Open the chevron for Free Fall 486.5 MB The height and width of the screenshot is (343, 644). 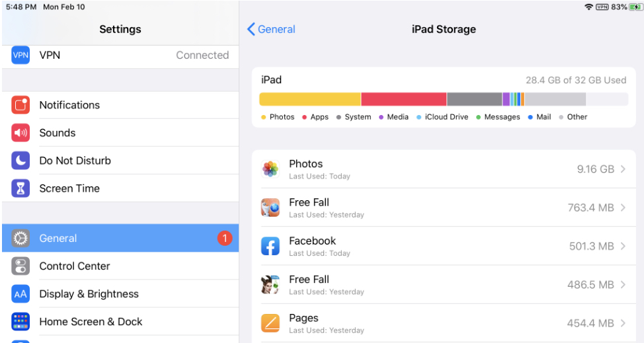pos(623,285)
